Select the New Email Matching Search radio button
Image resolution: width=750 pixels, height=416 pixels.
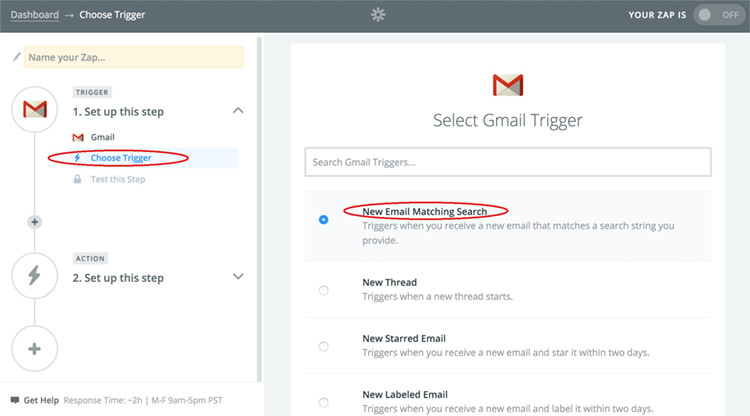tap(323, 219)
